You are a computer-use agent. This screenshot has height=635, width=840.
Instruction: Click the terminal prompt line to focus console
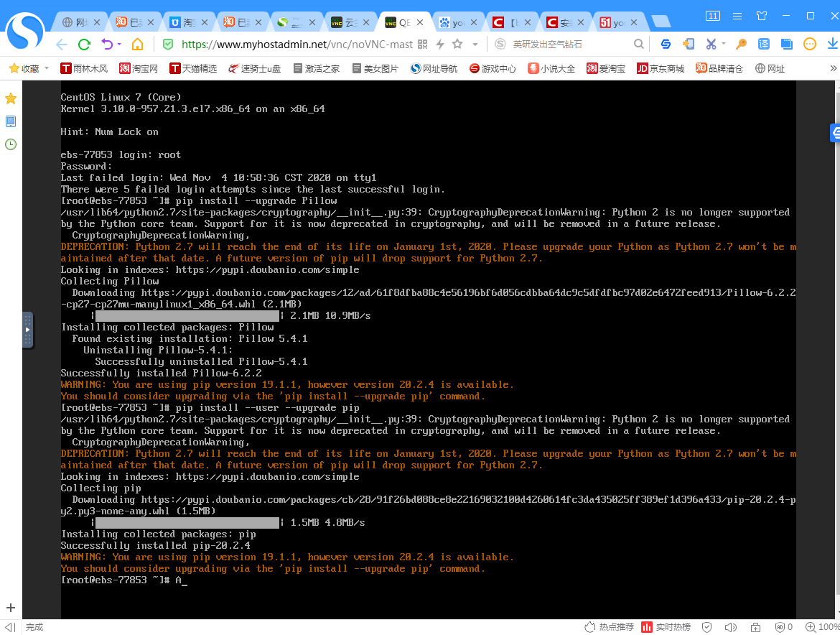tap(124, 580)
